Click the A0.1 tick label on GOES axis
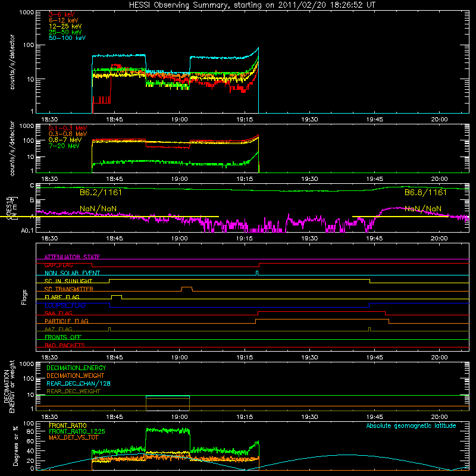 click(x=27, y=230)
